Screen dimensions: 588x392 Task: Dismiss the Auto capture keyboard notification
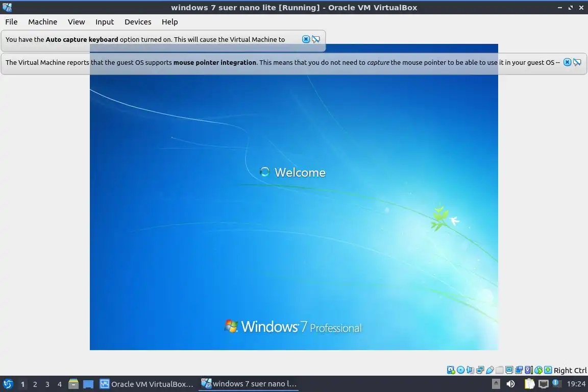[306, 39]
